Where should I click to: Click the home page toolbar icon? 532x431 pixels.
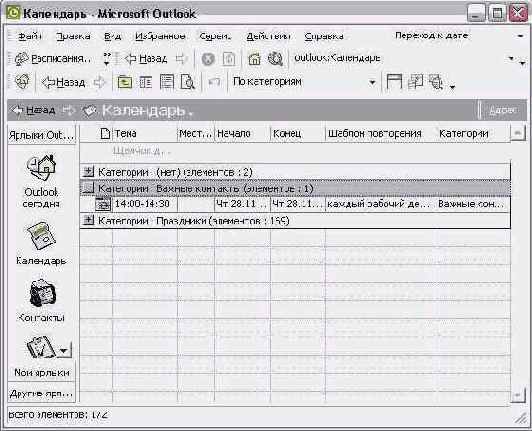[254, 59]
